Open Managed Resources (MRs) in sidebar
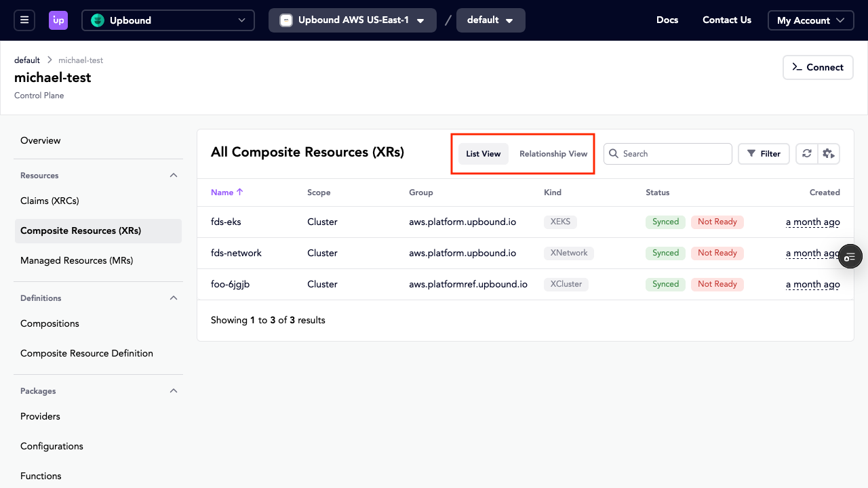This screenshot has width=868, height=488. click(77, 260)
